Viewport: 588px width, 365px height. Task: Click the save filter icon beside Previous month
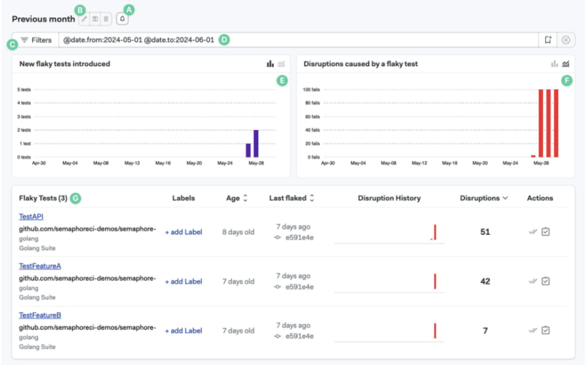point(96,19)
